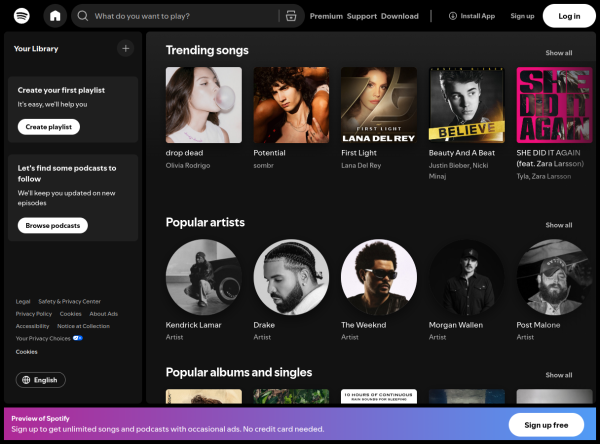Open the Support menu link

(x=361, y=16)
